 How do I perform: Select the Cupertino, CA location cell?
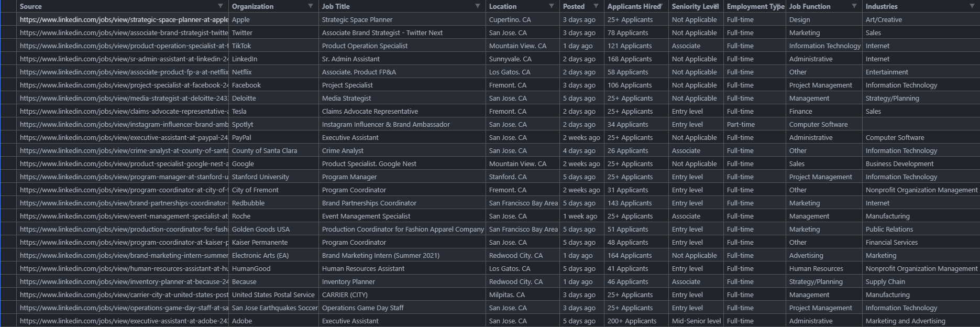(523, 19)
